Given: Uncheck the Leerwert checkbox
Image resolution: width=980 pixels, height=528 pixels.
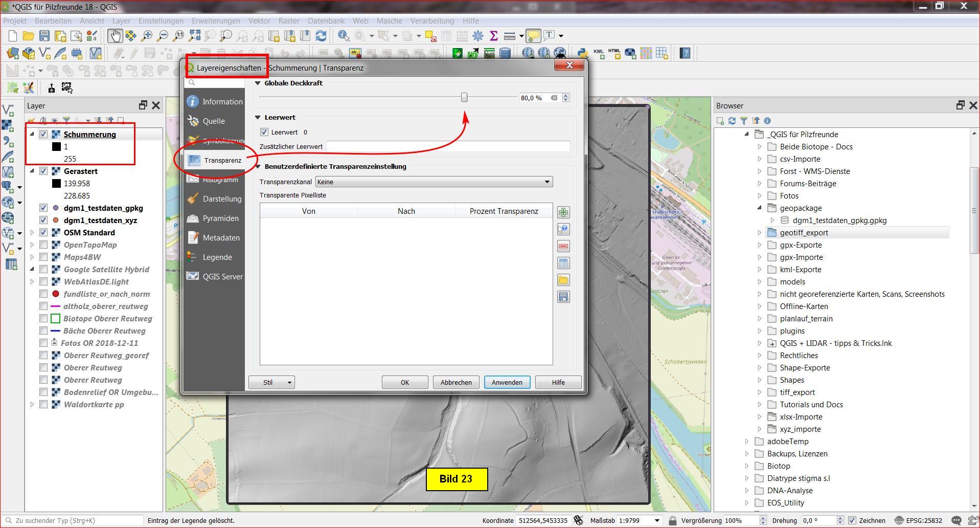Looking at the screenshot, I should point(264,132).
